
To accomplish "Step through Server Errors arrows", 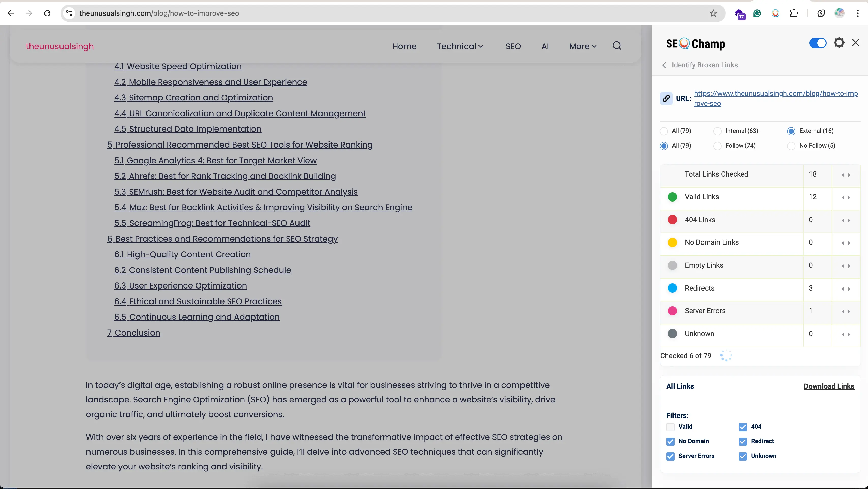I will [846, 311].
